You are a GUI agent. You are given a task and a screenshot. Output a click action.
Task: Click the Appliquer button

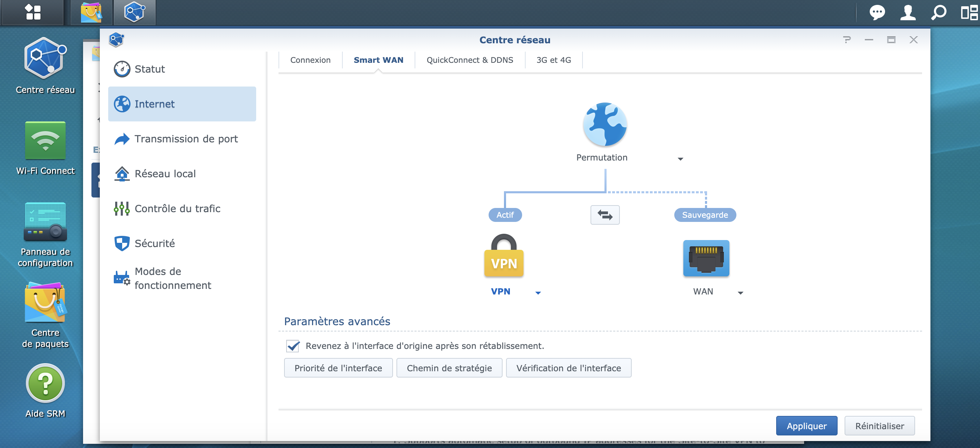point(806,426)
